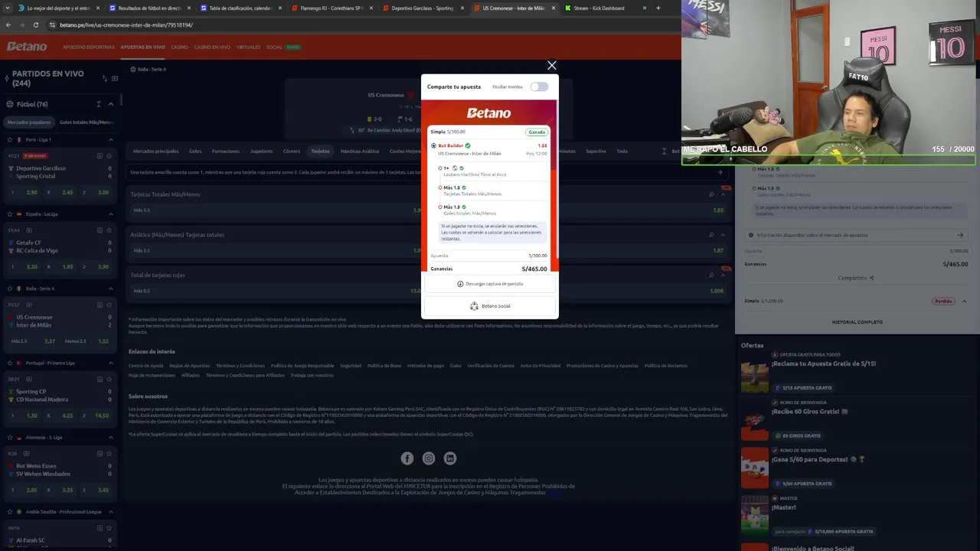Open Betano's LinkedIn page icon
This screenshot has height=551, width=980.
point(450,458)
